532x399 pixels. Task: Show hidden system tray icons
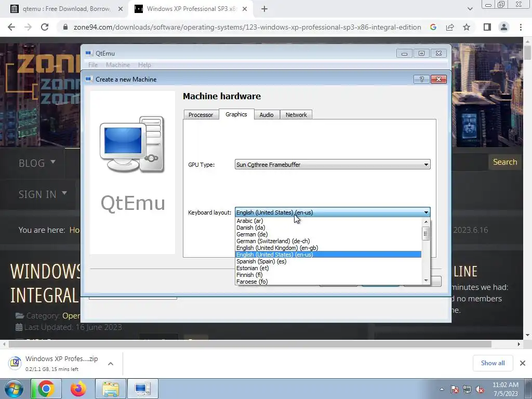442,389
